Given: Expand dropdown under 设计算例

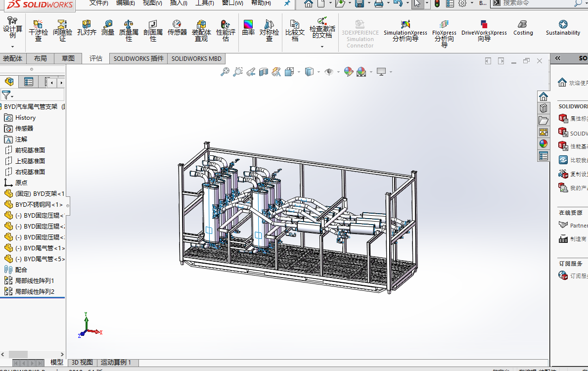Looking at the screenshot, I should pyautogui.click(x=12, y=47).
